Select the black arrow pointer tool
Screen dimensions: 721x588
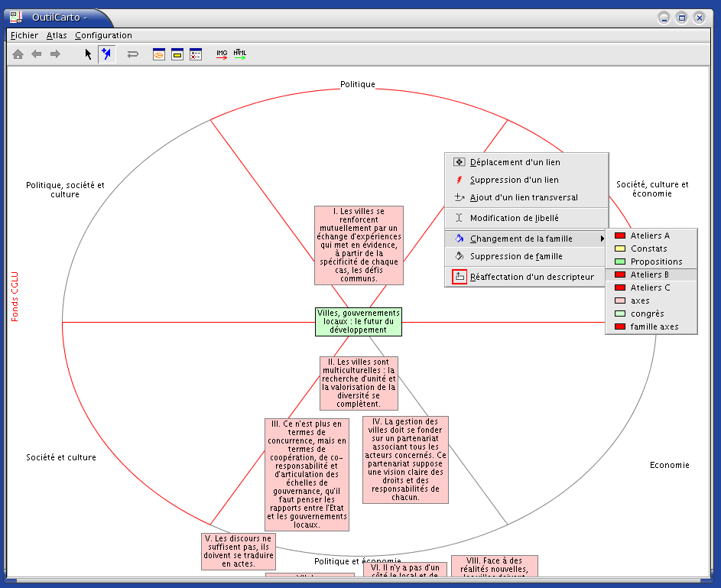click(89, 54)
